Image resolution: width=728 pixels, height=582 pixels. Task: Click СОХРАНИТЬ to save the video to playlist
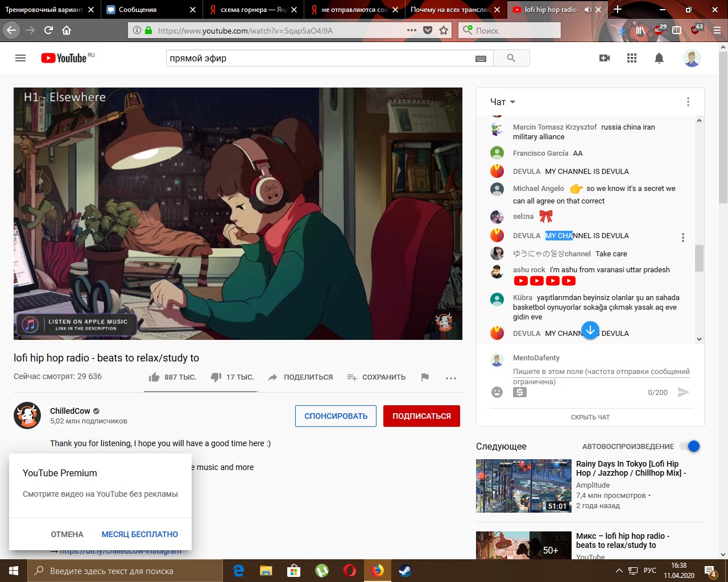(x=377, y=377)
